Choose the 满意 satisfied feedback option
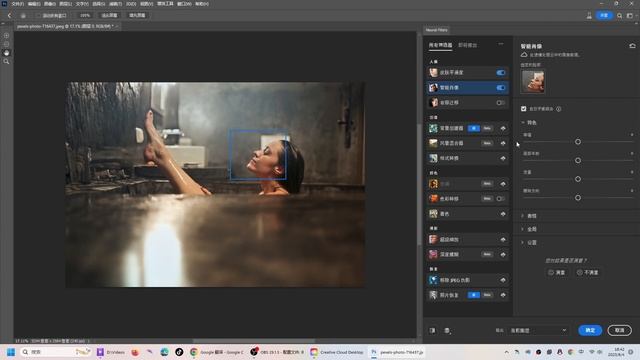Screen dimensions: 640x360 (557, 272)
